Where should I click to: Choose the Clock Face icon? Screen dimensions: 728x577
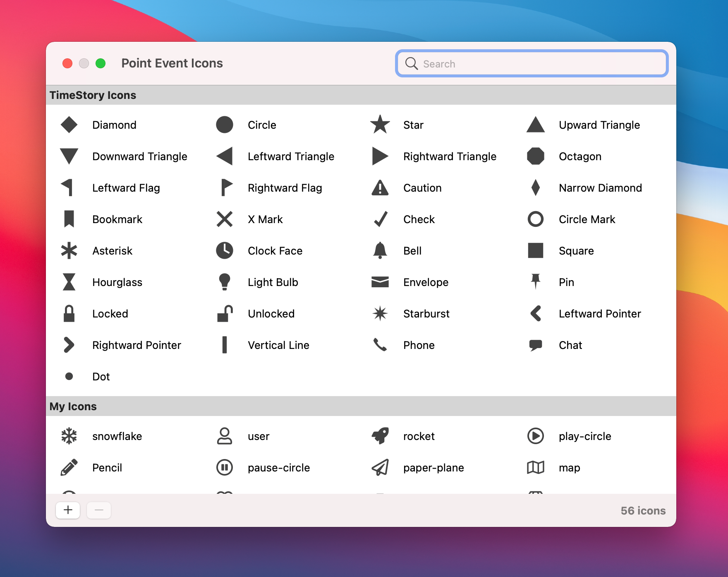[x=224, y=250]
